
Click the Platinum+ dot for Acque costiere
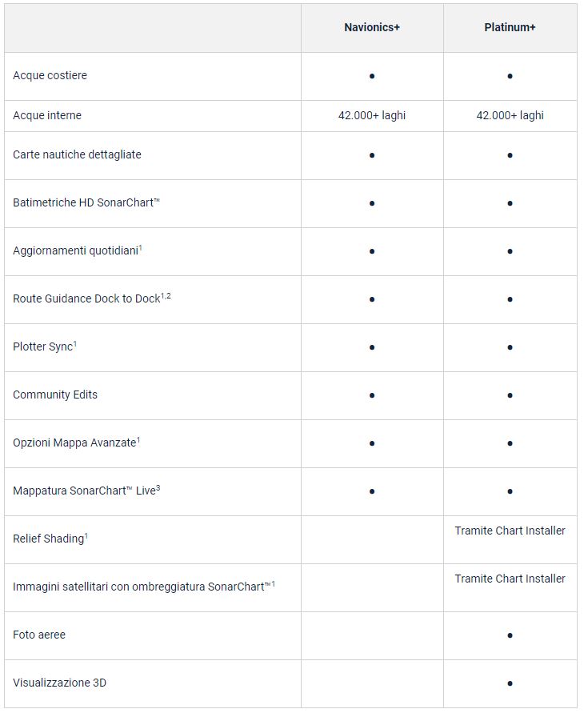click(x=510, y=76)
